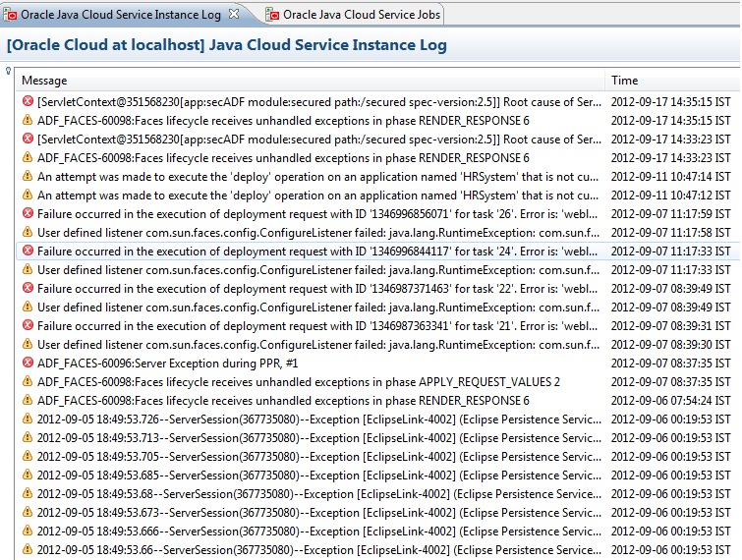
Task: Select HRSystem deploy attempt message at 10:47:12
Action: 318,196
